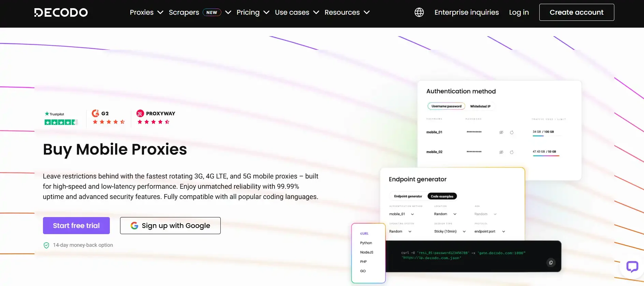Open the mobile_01 authentication dropdown
This screenshot has height=286, width=644.
click(x=401, y=214)
